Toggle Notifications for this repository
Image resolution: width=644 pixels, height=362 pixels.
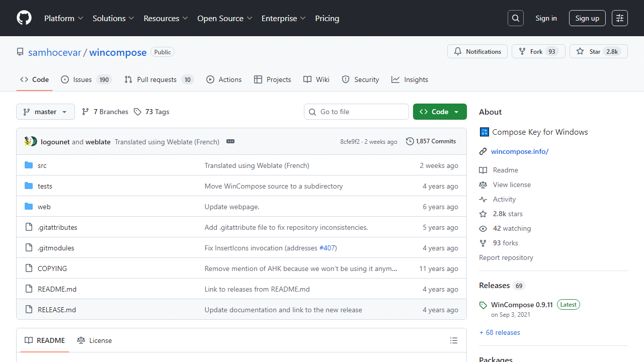tap(477, 51)
